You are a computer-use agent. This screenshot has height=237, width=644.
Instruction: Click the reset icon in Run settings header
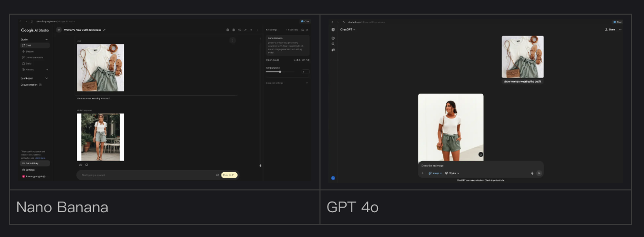coord(302,30)
